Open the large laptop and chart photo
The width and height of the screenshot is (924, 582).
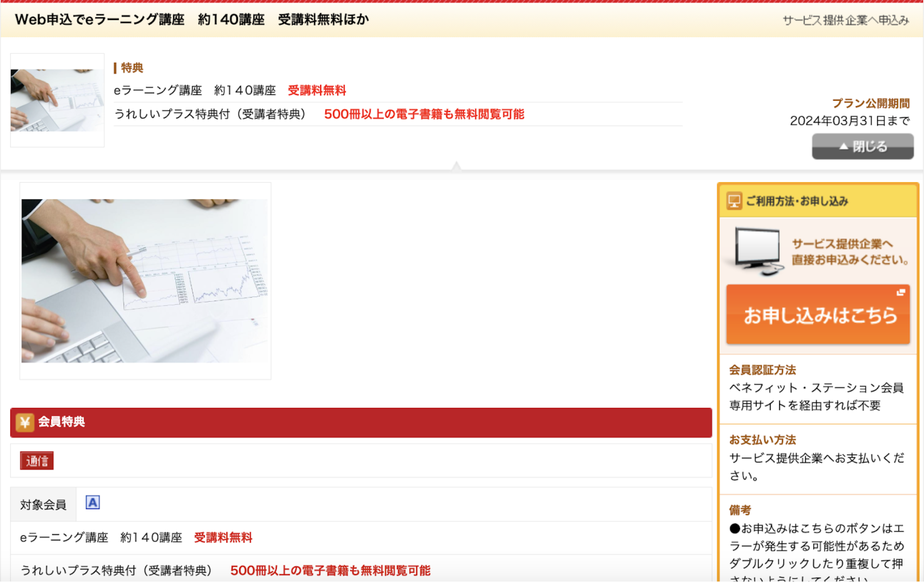(x=145, y=281)
